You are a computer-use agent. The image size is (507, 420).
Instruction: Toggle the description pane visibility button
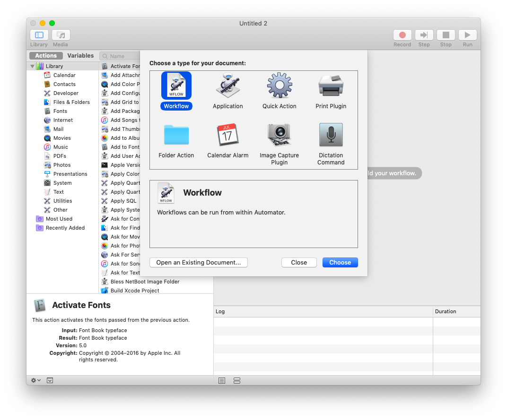pyautogui.click(x=50, y=380)
